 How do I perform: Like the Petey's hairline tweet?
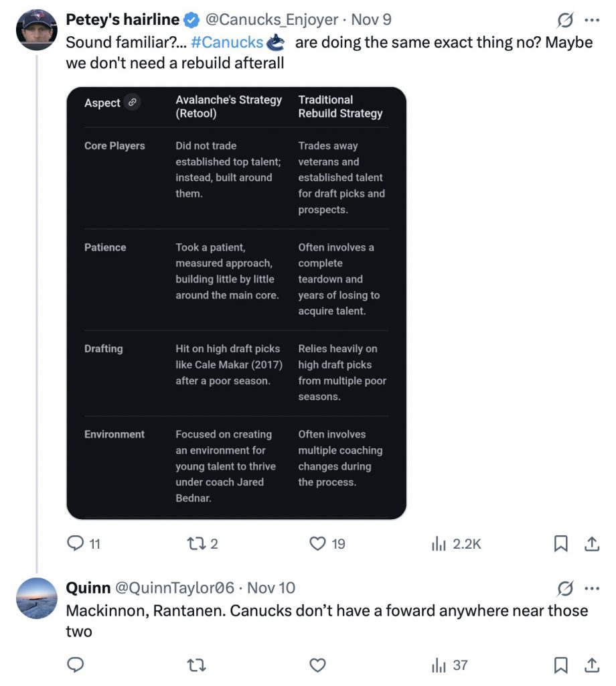(x=318, y=544)
